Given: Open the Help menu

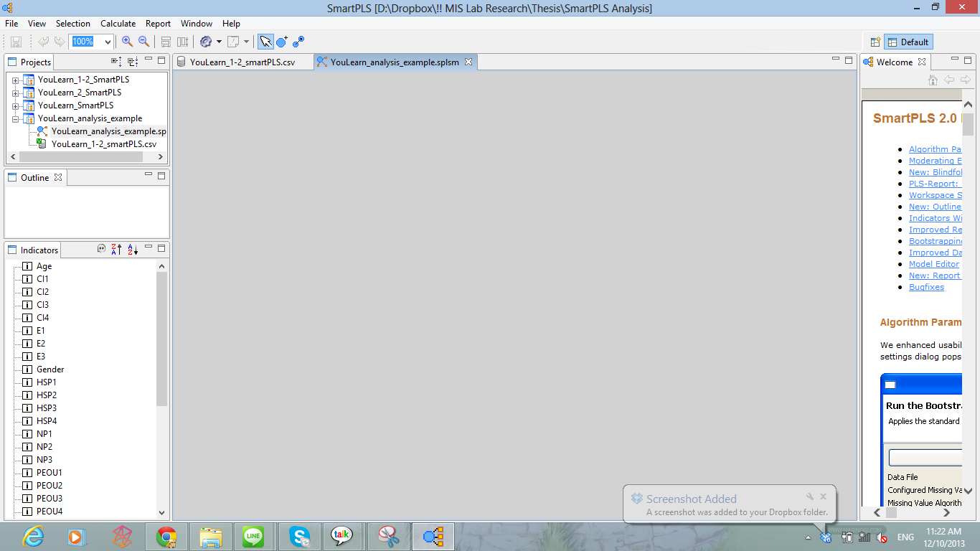Looking at the screenshot, I should point(231,24).
